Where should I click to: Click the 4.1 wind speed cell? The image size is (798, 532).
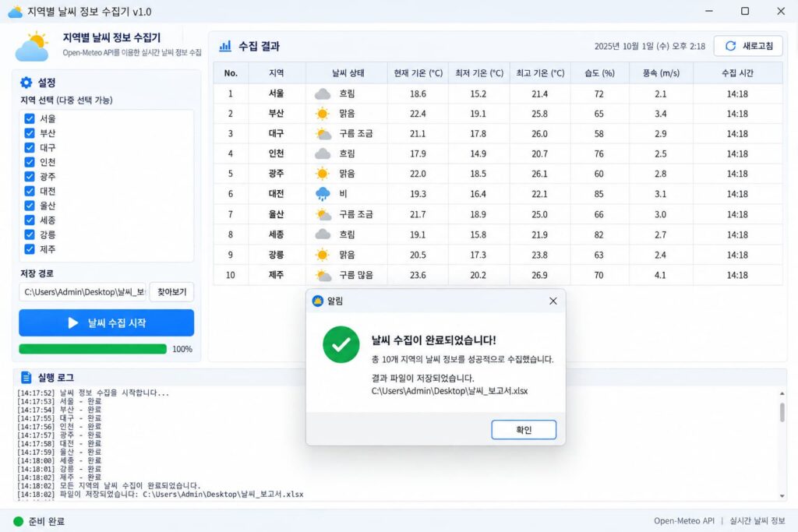coord(660,275)
